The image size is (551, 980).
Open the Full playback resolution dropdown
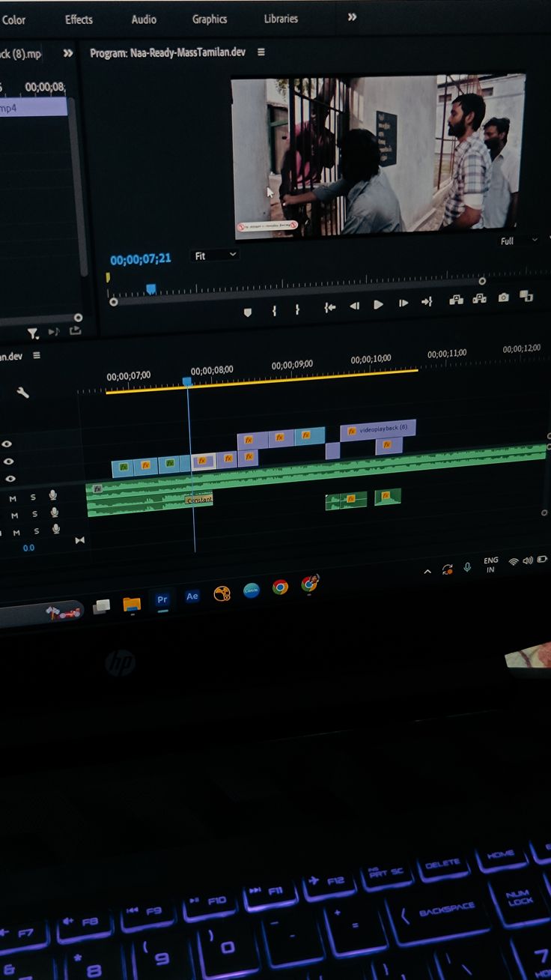[x=518, y=241]
